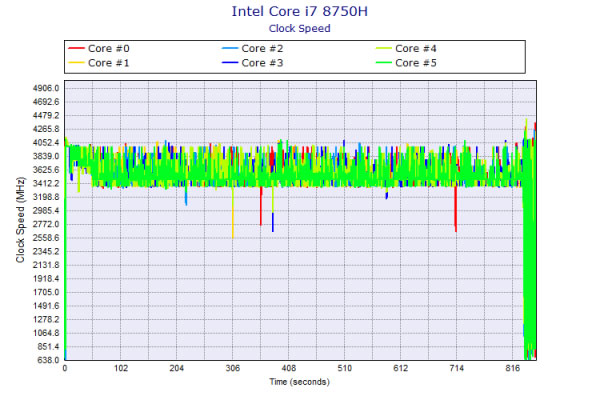The height and width of the screenshot is (400, 600).
Task: Click the 3839.0 y-axis value
Action: [46, 156]
